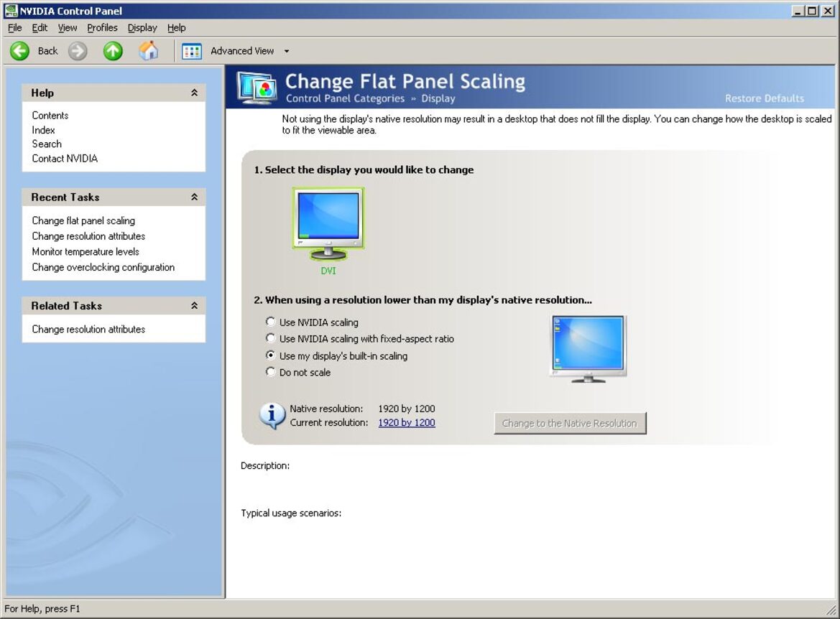Select Use NVIDIA scaling radio button

pos(270,322)
